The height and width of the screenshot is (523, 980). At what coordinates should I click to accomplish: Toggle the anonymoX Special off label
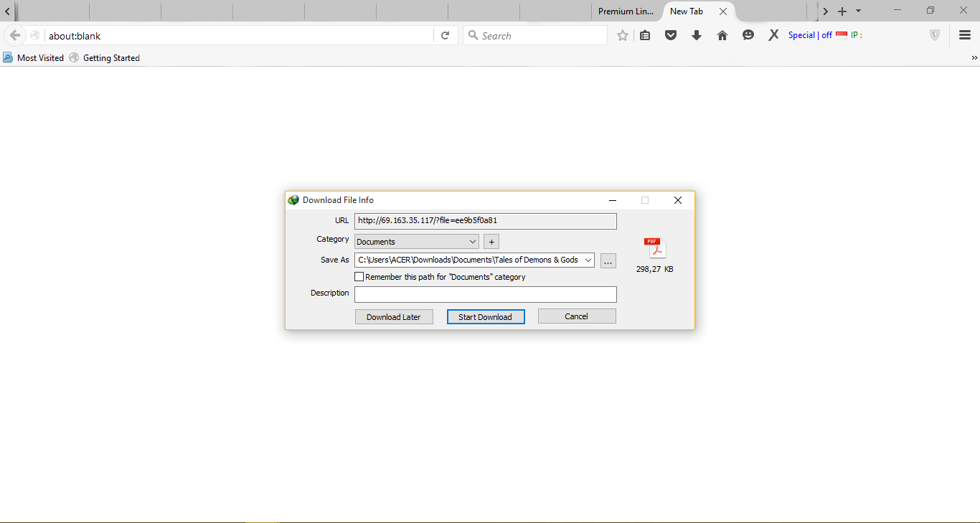coord(811,34)
